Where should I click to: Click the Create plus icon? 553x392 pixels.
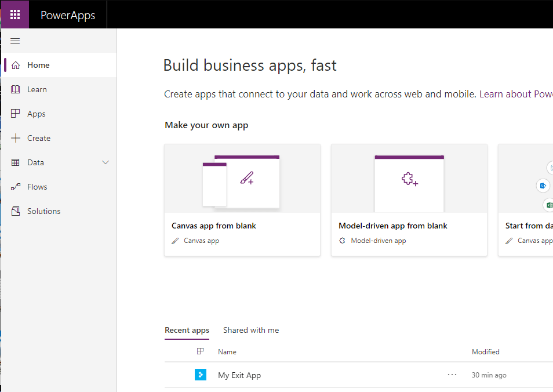(16, 138)
